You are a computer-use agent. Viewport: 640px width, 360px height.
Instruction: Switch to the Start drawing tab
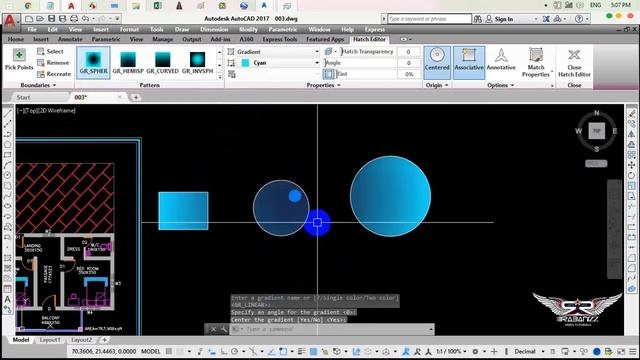click(23, 97)
